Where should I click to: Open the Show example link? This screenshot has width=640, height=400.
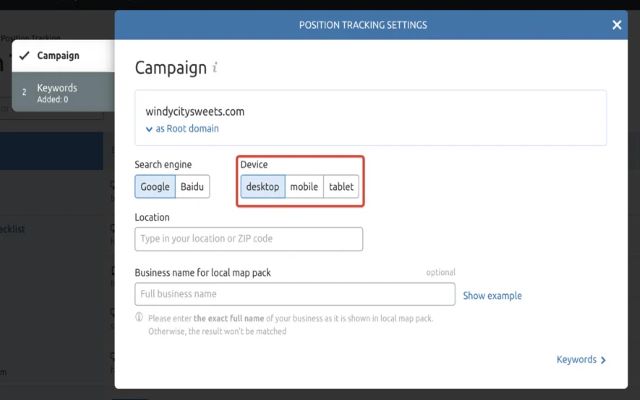click(x=492, y=295)
